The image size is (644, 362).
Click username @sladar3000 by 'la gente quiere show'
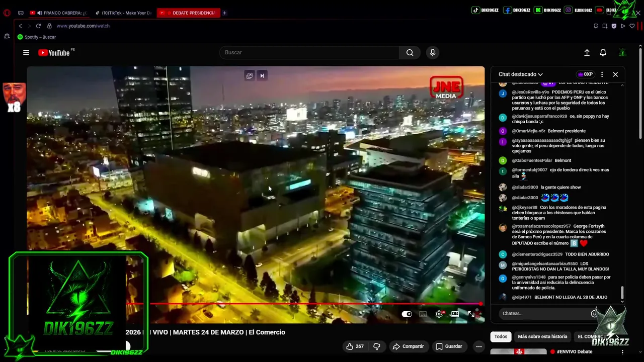[525, 187]
